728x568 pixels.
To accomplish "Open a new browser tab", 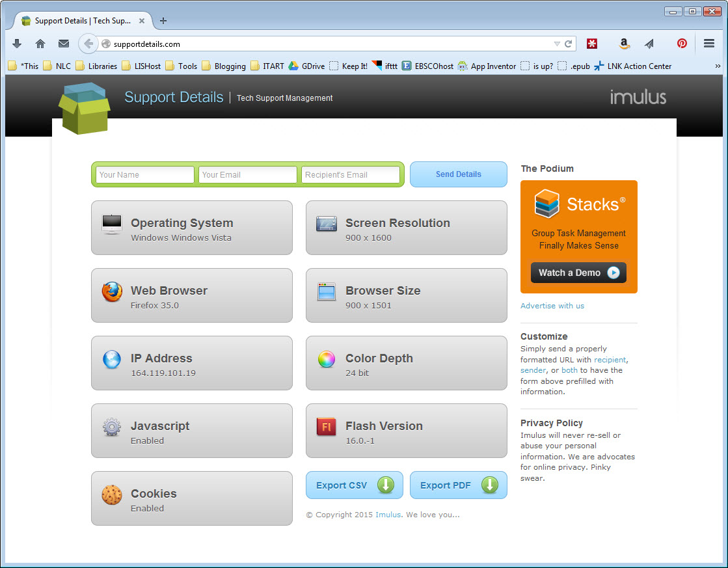I will pos(163,21).
